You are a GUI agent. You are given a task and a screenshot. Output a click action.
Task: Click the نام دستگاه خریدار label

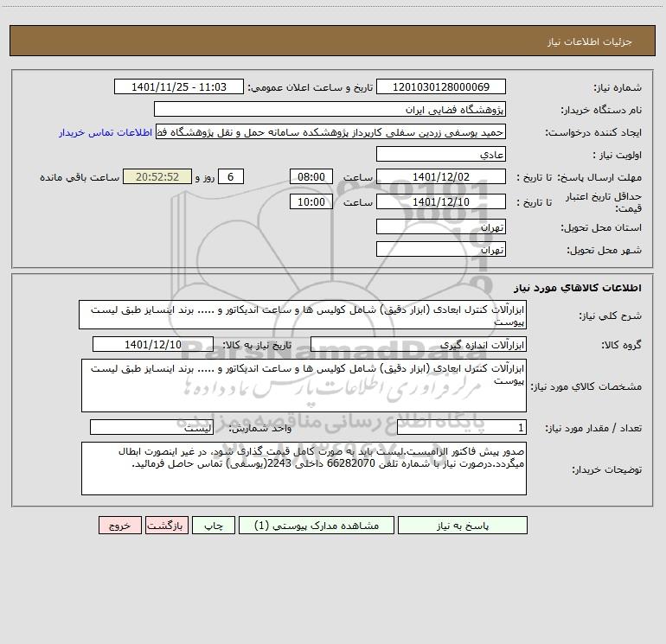pos(601,110)
